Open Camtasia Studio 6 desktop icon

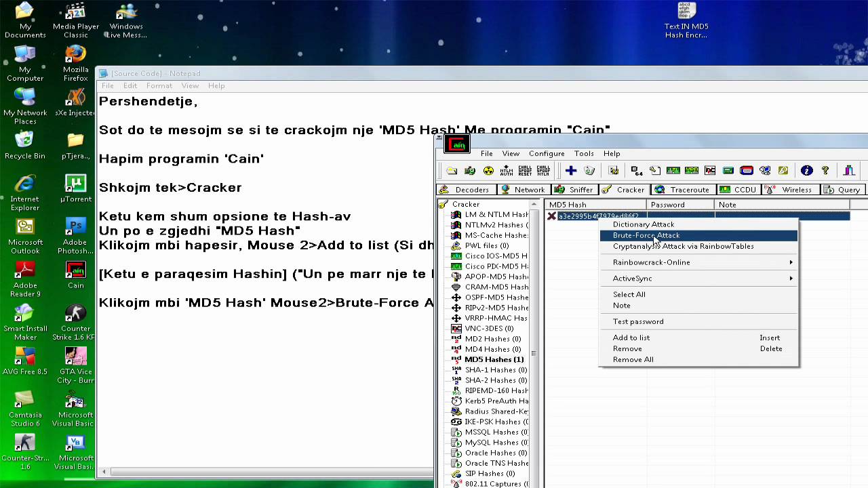coord(25,409)
